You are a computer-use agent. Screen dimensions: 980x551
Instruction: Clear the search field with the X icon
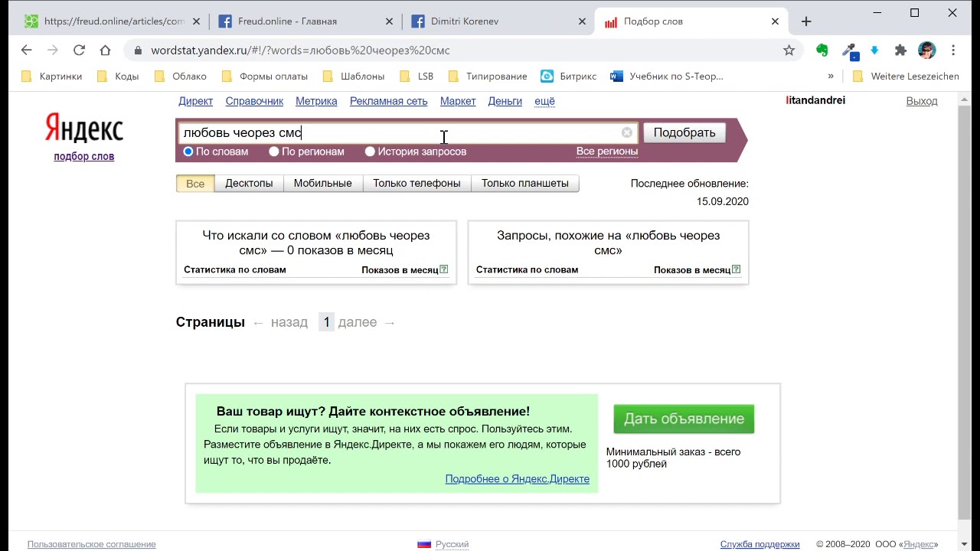pos(627,132)
